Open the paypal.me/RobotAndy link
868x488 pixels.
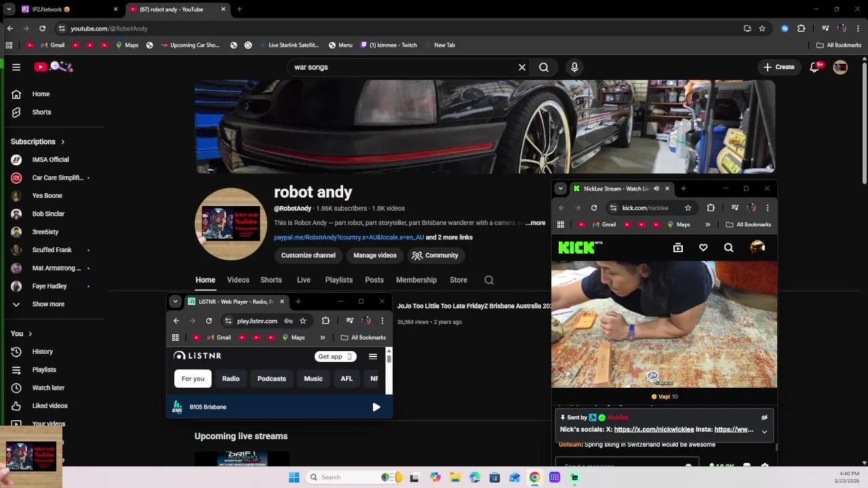click(349, 237)
